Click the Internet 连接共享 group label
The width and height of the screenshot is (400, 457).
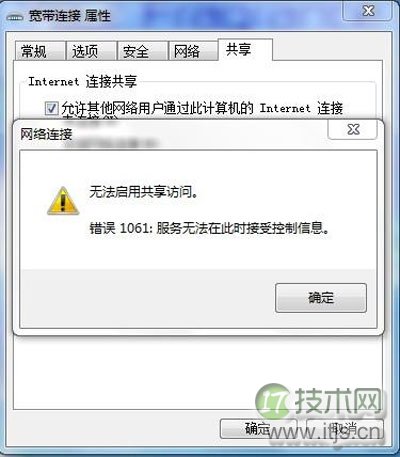tap(82, 82)
